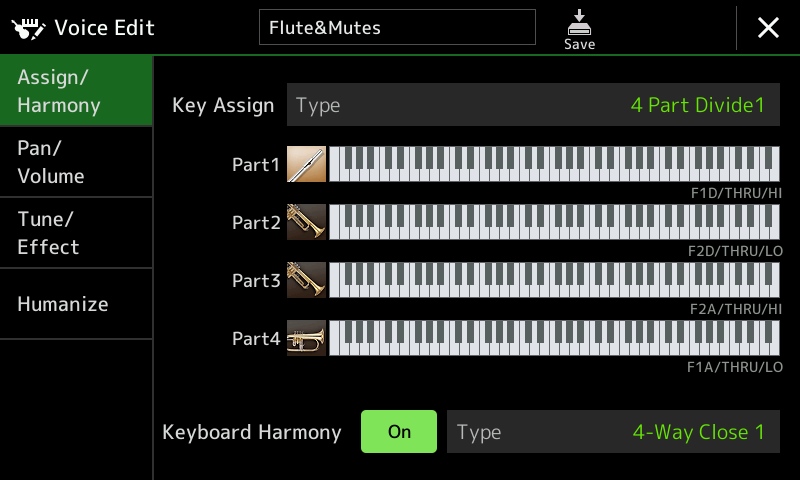Click the Part2 keyboard range display
Viewport: 800px width, 480px height.
pyautogui.click(x=555, y=222)
